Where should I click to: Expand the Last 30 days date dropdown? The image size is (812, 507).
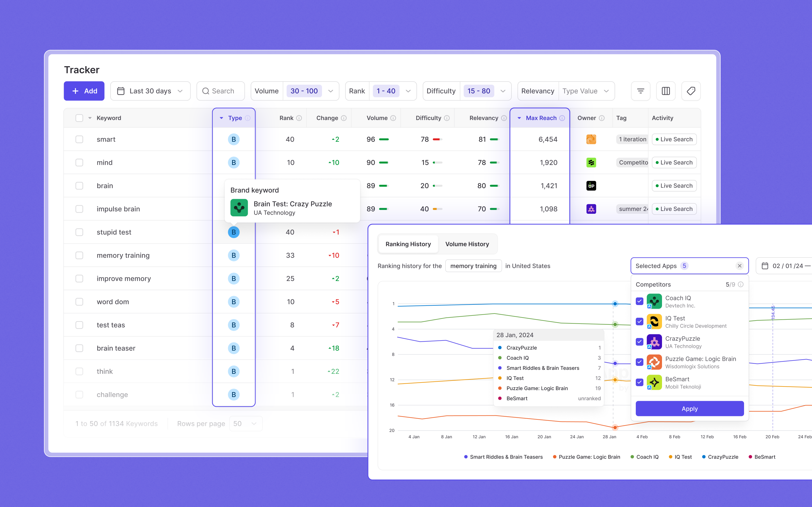150,91
